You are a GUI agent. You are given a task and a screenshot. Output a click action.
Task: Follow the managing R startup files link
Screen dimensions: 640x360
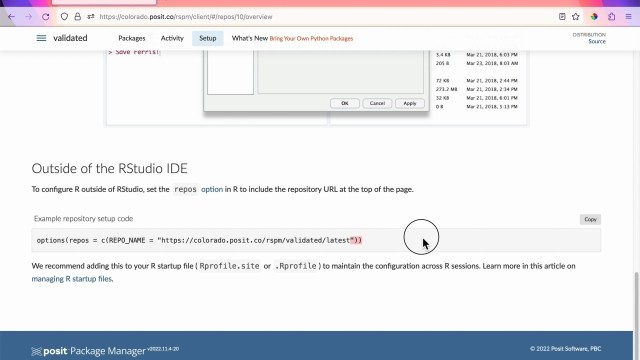[x=71, y=279]
